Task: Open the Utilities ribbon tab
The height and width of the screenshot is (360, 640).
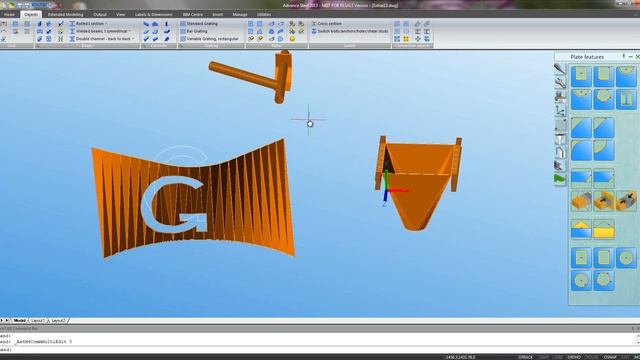Action: [264, 14]
